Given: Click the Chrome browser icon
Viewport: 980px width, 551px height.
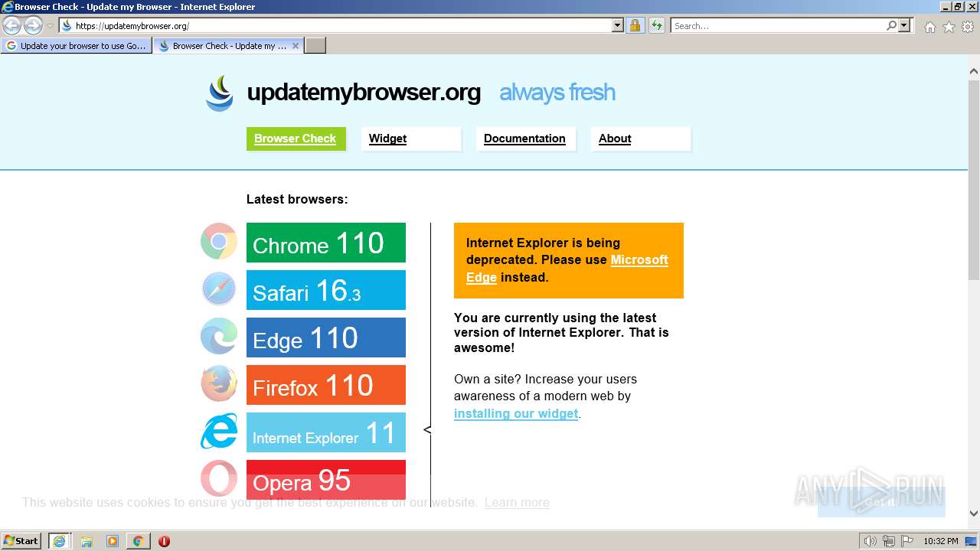Looking at the screenshot, I should point(219,242).
